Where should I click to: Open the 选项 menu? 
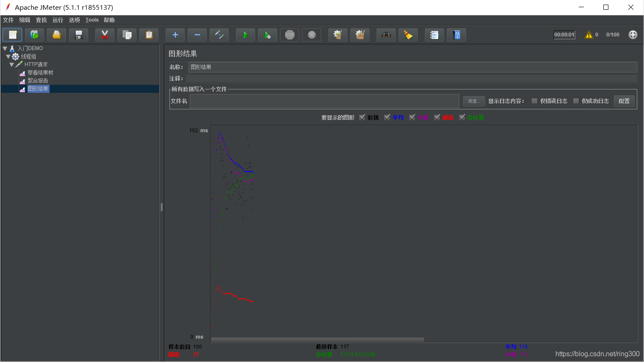(x=74, y=20)
